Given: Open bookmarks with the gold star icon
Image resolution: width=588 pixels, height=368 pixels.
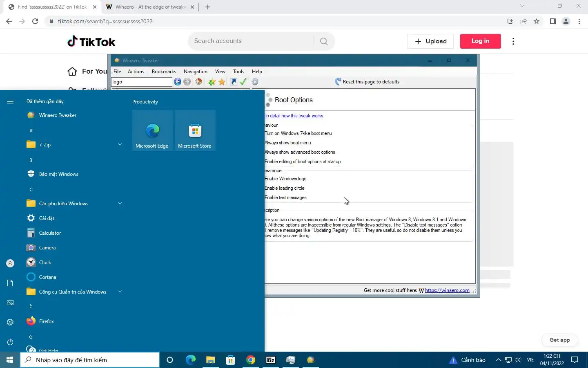Looking at the screenshot, I should pyautogui.click(x=222, y=82).
